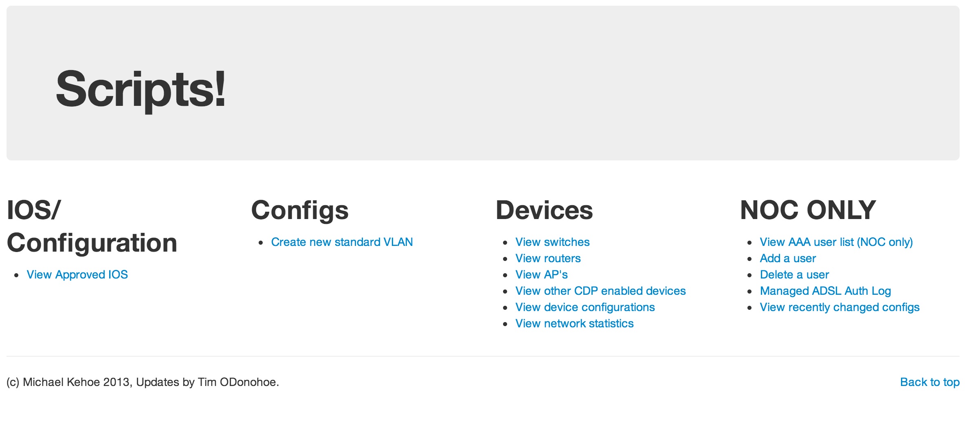Open View device configurations
The image size is (980, 421).
click(585, 307)
